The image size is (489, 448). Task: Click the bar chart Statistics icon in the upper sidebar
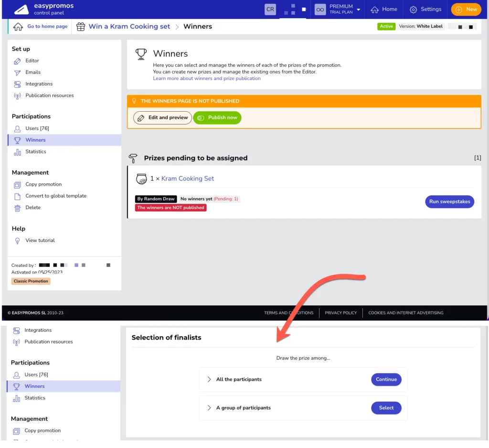pos(18,152)
